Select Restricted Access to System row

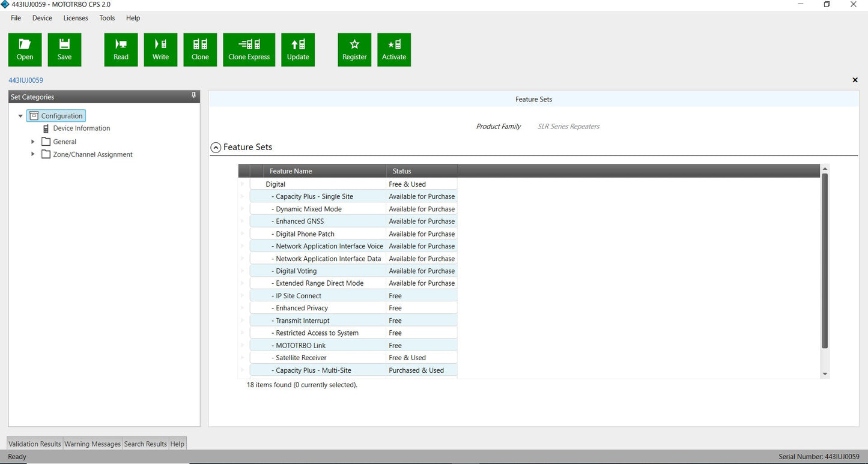353,333
